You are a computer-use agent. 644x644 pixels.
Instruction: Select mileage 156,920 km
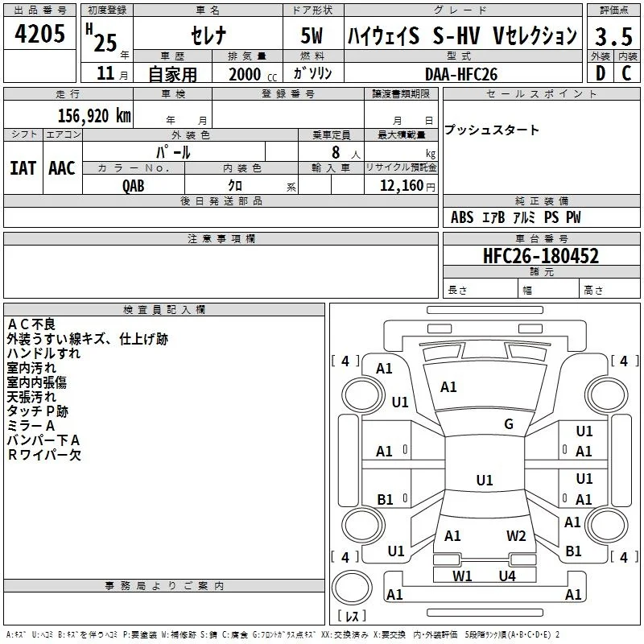[x=94, y=116]
